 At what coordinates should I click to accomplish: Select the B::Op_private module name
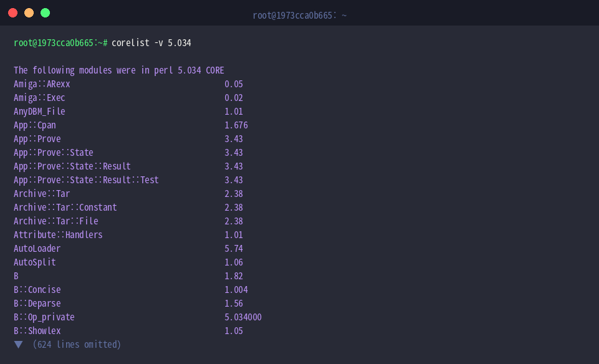point(44,317)
